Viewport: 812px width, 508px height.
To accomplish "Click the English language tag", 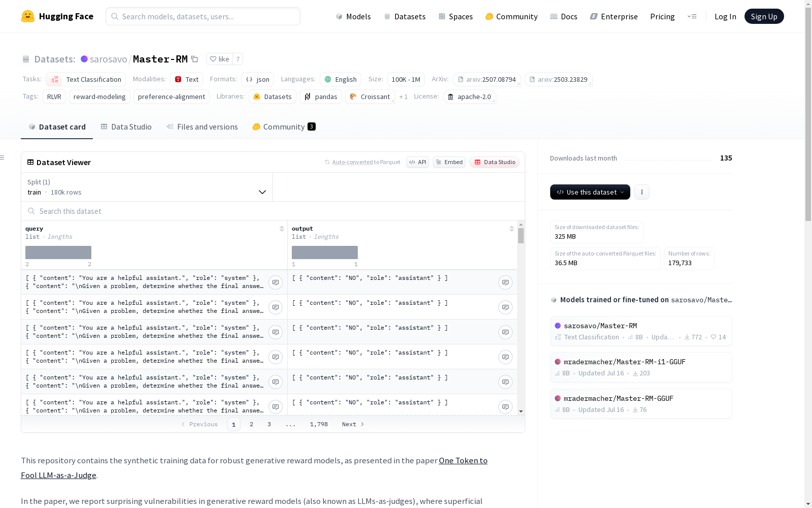I will click(x=341, y=79).
